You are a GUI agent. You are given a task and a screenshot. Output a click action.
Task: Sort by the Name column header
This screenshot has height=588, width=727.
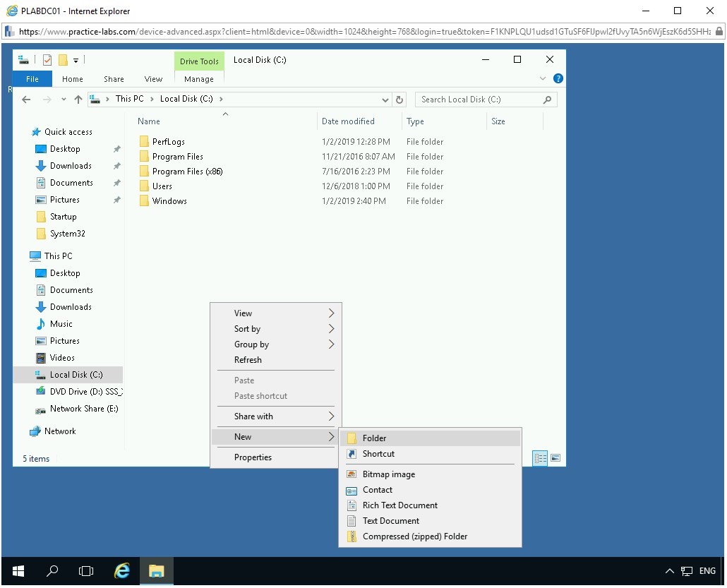tap(148, 121)
